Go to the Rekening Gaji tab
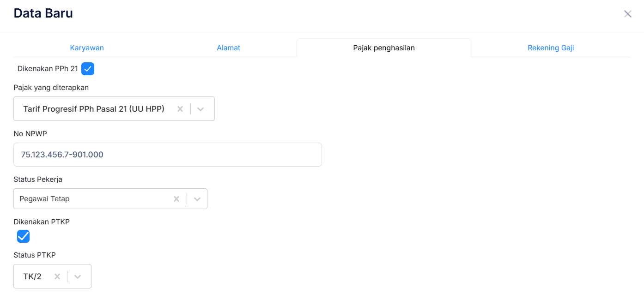644x294 pixels. point(551,48)
